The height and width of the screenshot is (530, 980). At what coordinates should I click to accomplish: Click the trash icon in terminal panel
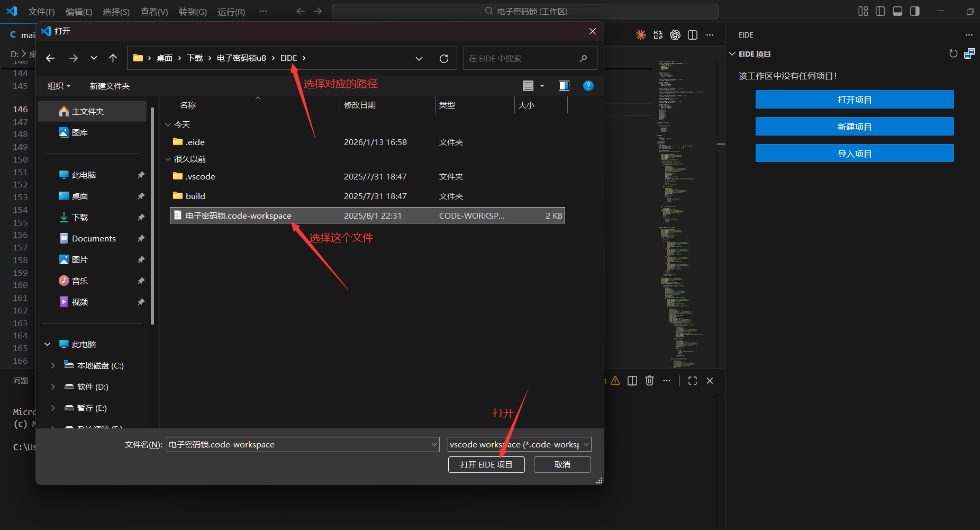click(x=649, y=381)
